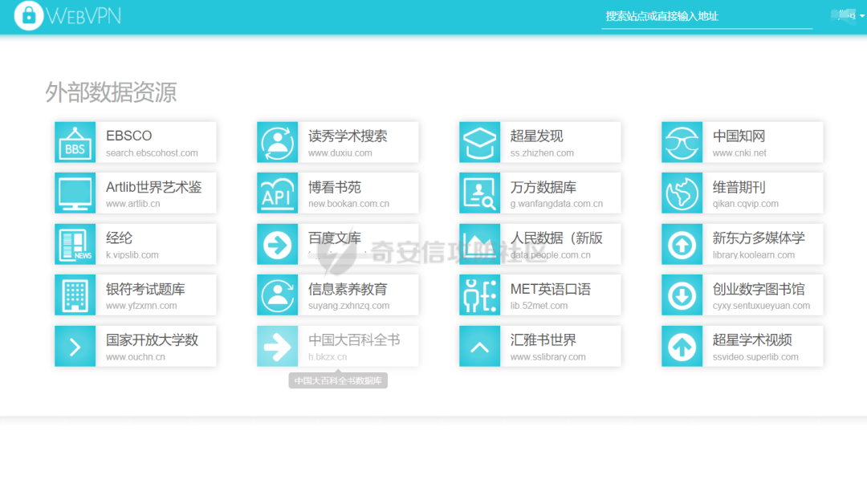This screenshot has height=504, width=867.
Task: Click www.sslibrary.com URL text
Action: click(x=548, y=357)
